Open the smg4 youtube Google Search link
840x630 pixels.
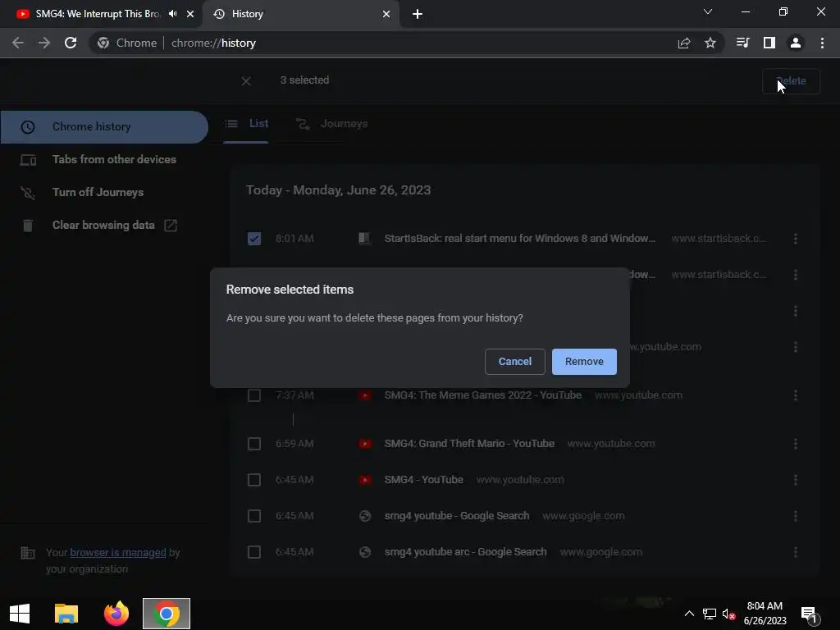click(x=456, y=516)
